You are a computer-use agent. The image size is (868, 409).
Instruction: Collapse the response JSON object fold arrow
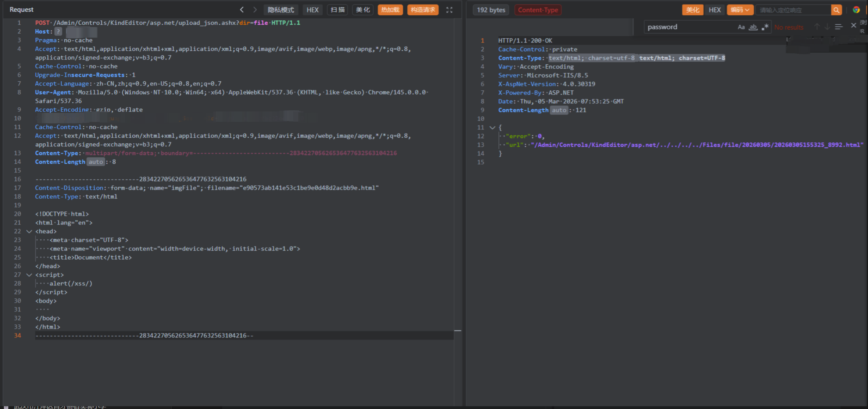(x=492, y=128)
